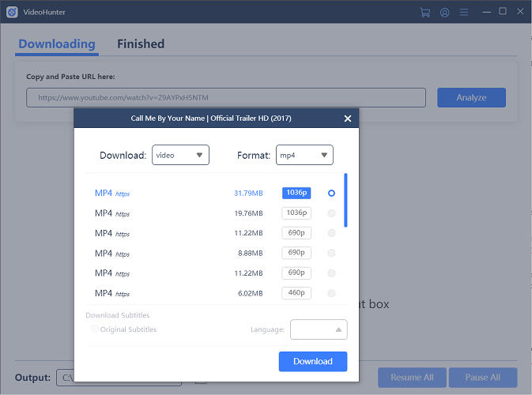Select the 6.02MB 460p radio button
532x395 pixels.
331,293
